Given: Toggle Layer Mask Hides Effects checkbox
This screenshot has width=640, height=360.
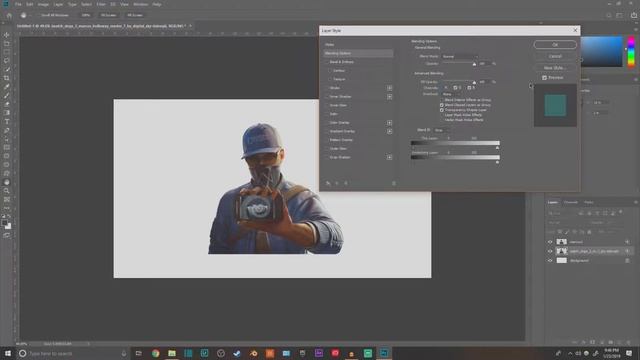Looking at the screenshot, I should click(442, 115).
